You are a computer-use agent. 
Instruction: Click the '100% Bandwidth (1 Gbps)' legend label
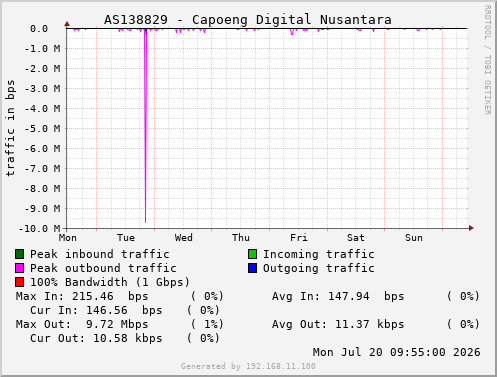[x=110, y=282]
